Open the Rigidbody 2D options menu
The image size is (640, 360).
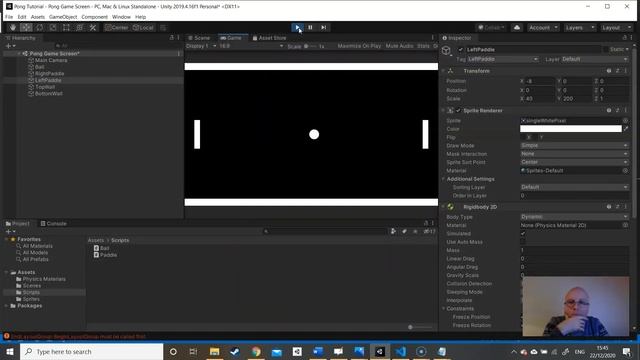point(626,207)
